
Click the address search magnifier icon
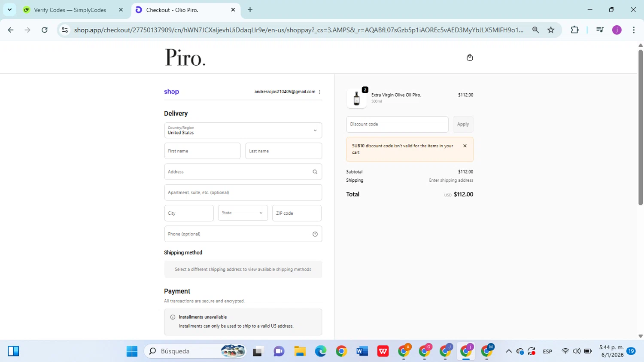click(x=315, y=172)
